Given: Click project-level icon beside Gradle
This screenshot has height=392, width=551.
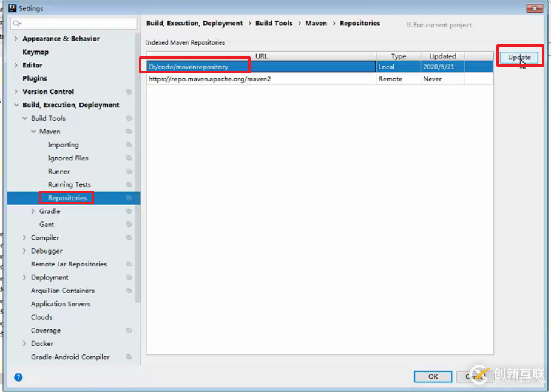Looking at the screenshot, I should pyautogui.click(x=129, y=211).
